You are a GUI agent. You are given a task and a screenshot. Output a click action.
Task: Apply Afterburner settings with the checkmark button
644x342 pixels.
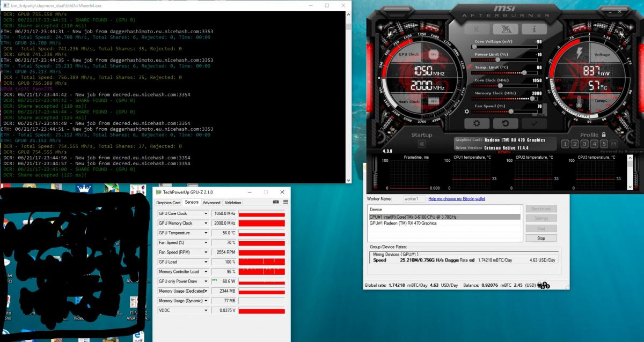(535, 123)
